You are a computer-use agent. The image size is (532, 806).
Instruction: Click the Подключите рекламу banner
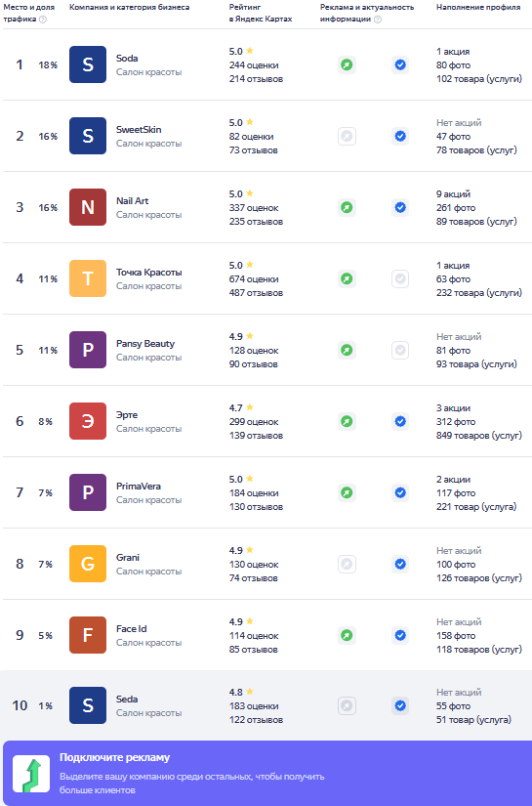267,773
